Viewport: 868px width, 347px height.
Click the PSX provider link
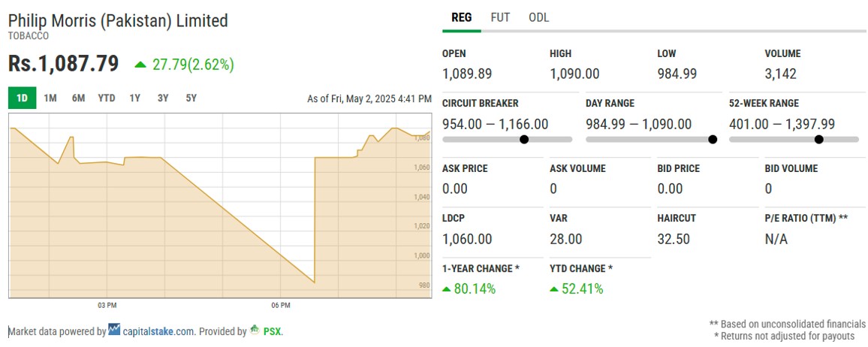point(272,331)
